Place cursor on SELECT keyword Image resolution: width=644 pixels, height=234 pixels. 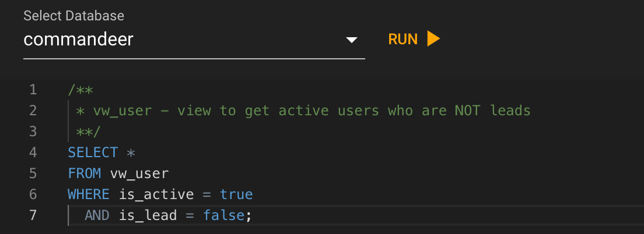pyautogui.click(x=93, y=153)
